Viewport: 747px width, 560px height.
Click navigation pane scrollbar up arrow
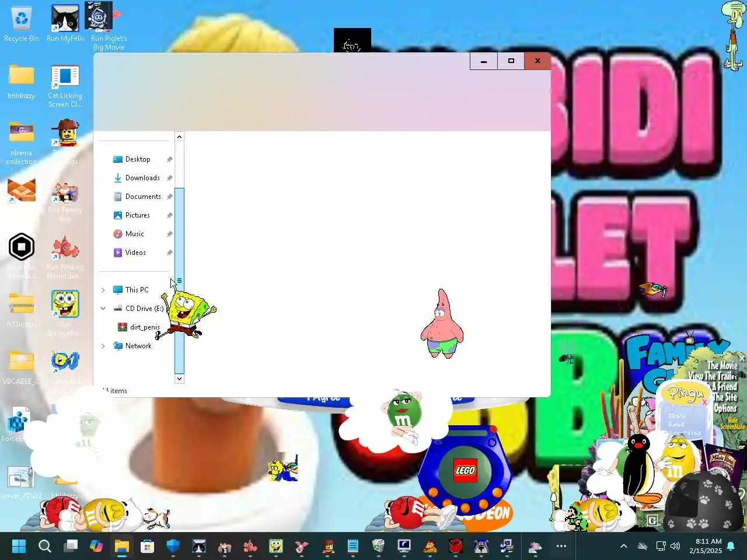coord(179,136)
